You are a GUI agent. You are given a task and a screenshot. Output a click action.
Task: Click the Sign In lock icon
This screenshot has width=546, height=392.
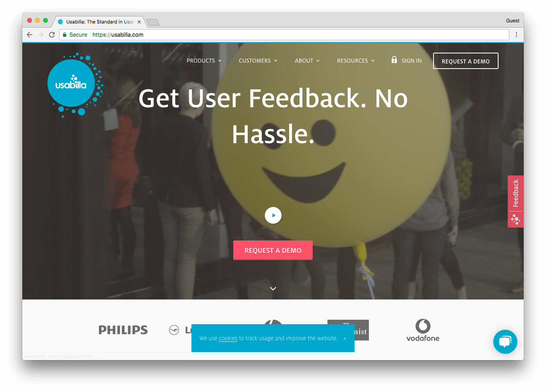pyautogui.click(x=394, y=60)
